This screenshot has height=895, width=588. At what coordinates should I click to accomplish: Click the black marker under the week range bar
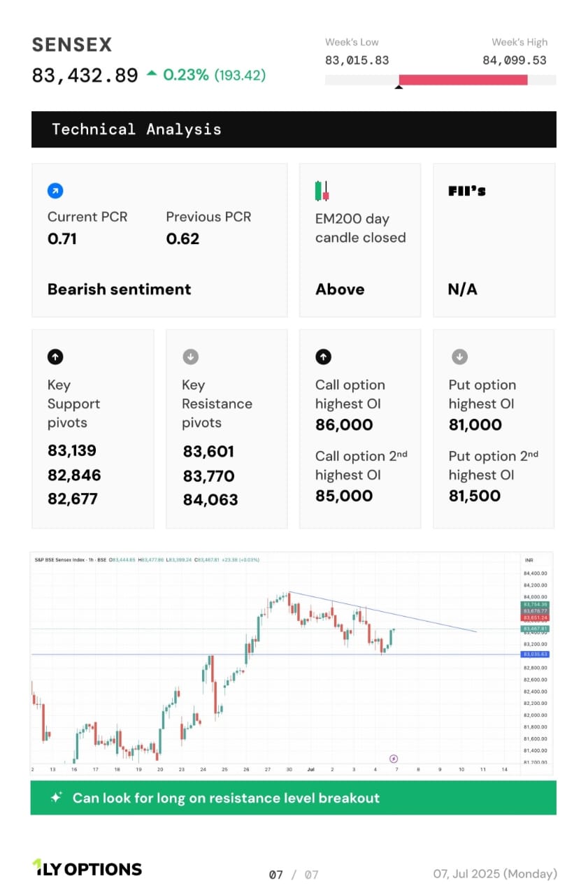(399, 87)
